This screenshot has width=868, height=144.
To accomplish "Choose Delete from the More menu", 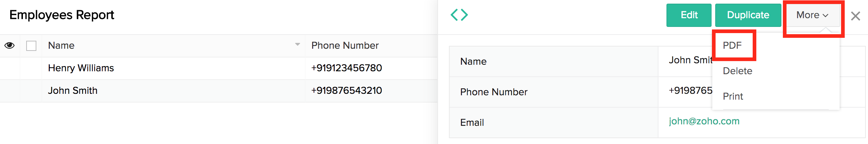I will [737, 71].
